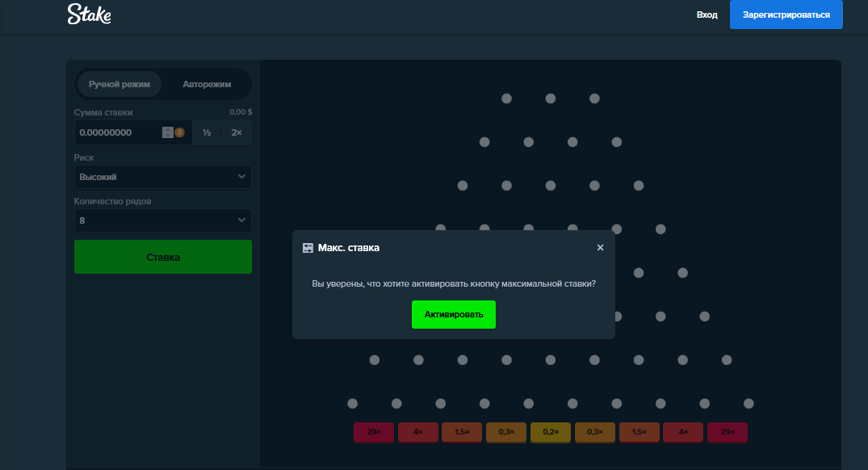This screenshot has width=868, height=470.
Task: Click the Вход login link
Action: point(707,15)
